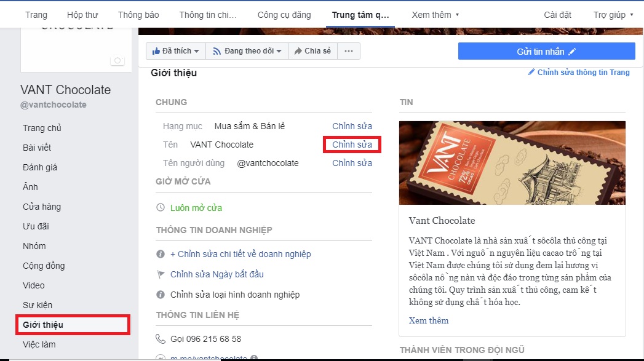Expand the Trợ giúp dropdown

613,15
